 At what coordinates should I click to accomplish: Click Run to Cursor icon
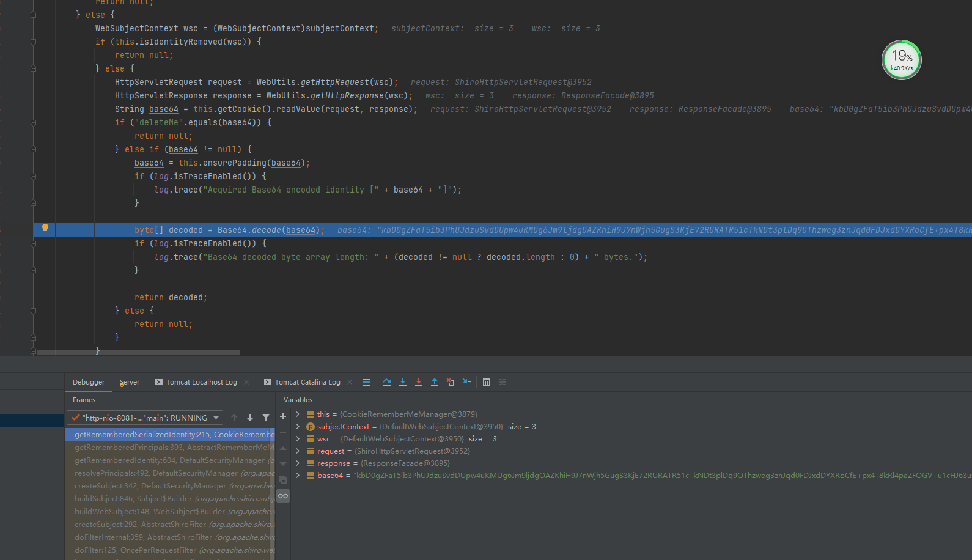(466, 382)
